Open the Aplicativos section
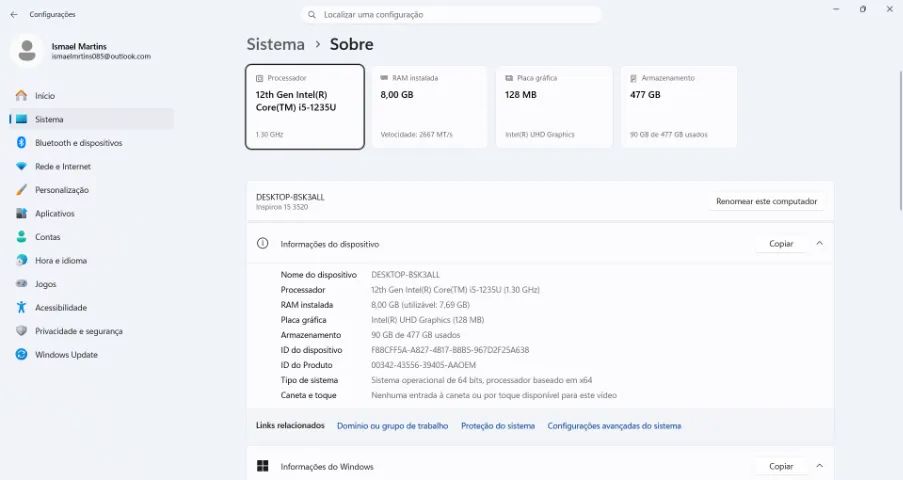Viewport: 903px width, 480px height. [x=92, y=213]
